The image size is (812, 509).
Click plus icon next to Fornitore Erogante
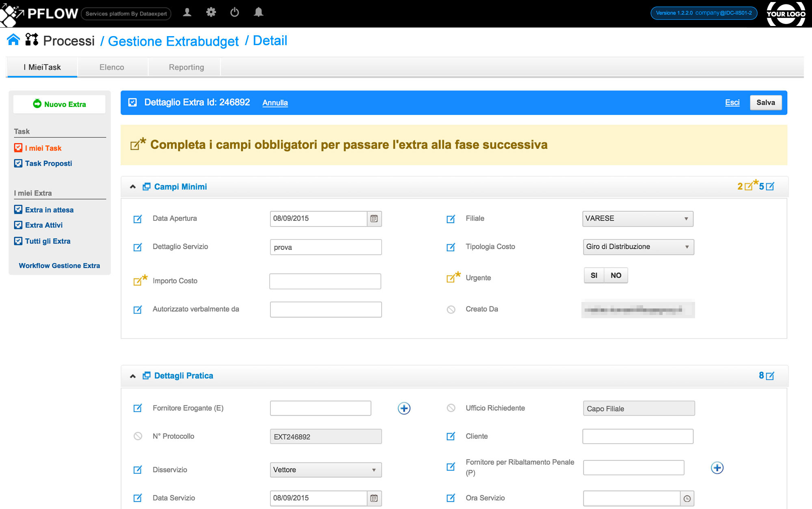coord(404,408)
